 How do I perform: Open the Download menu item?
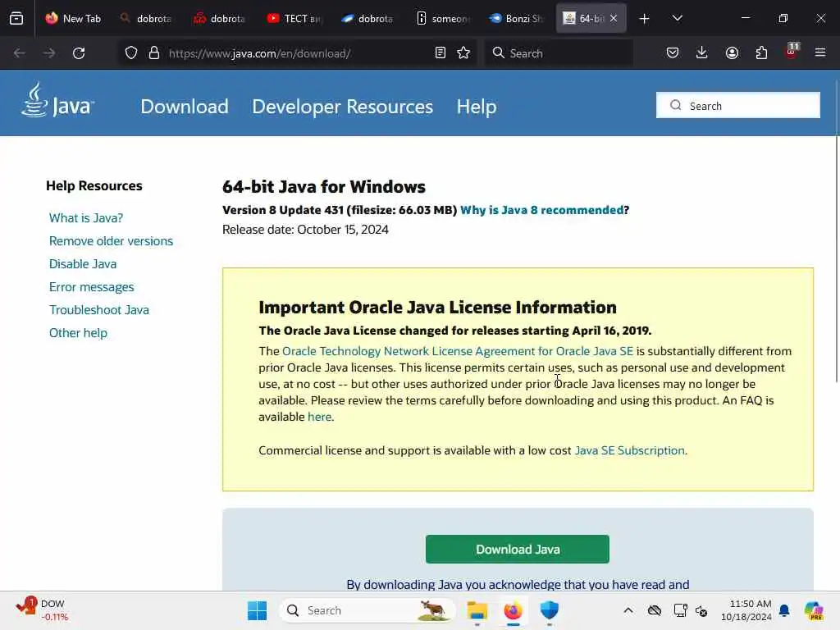[x=185, y=107]
